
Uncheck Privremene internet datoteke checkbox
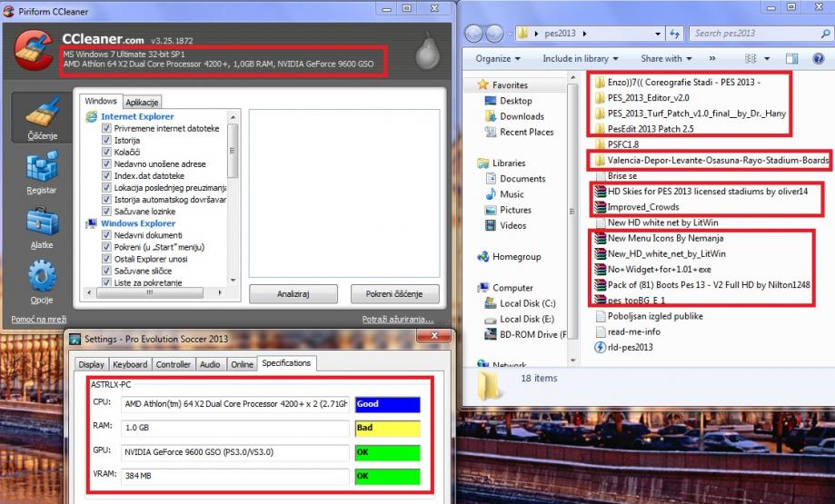pos(107,129)
